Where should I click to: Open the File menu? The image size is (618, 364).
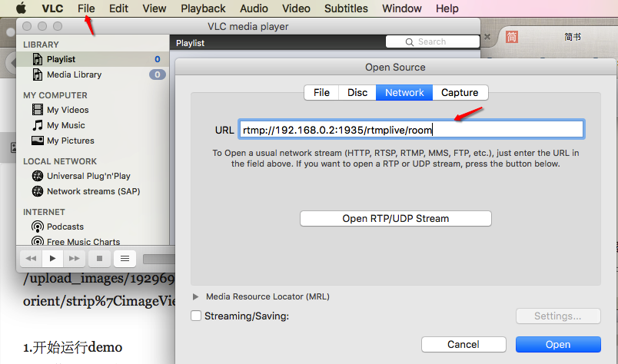86,8
